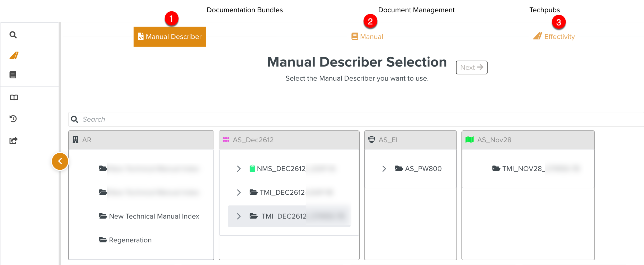Expand the AS_PW800 folder chevron
Image resolution: width=644 pixels, height=265 pixels.
click(384, 169)
